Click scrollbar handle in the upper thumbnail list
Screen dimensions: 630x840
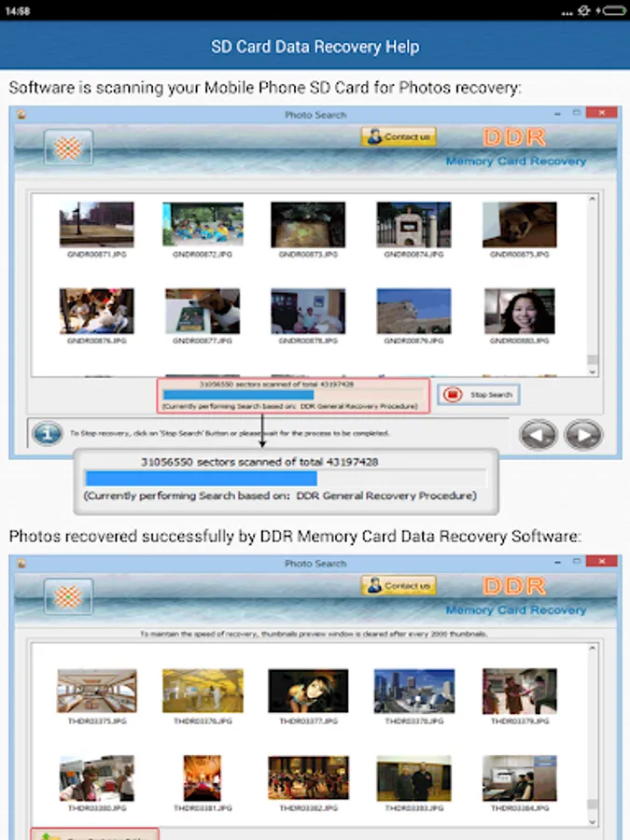[592, 359]
